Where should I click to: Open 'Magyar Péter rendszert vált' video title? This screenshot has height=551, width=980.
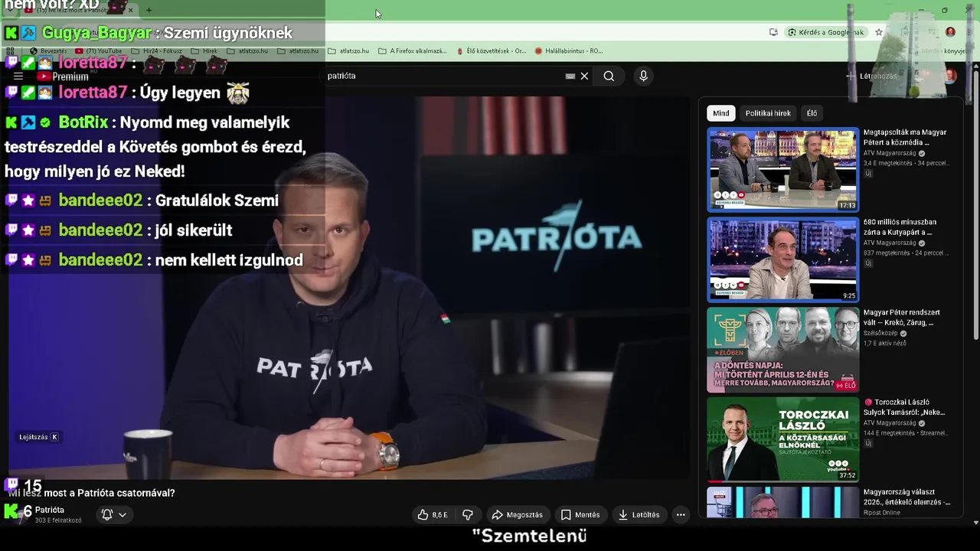coord(902,318)
